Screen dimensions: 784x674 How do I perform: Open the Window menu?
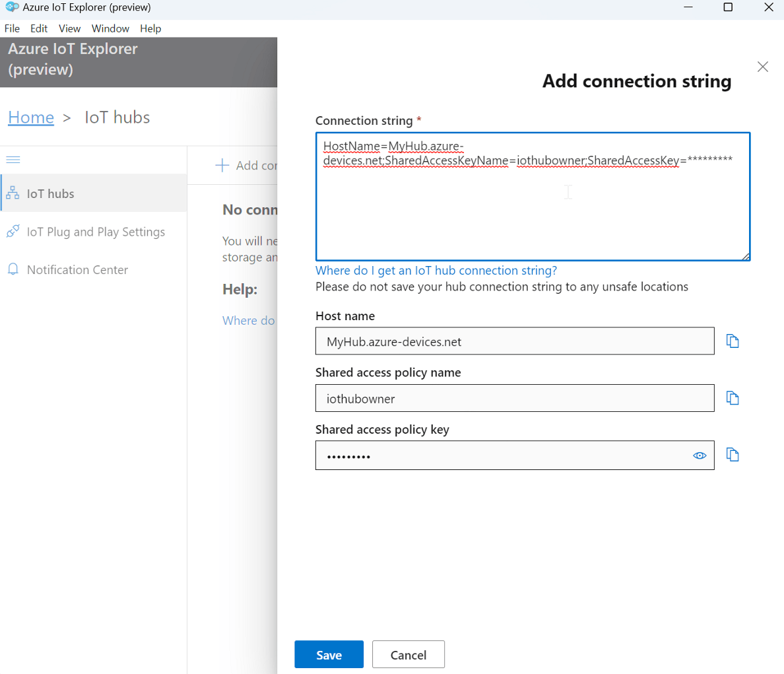tap(110, 28)
